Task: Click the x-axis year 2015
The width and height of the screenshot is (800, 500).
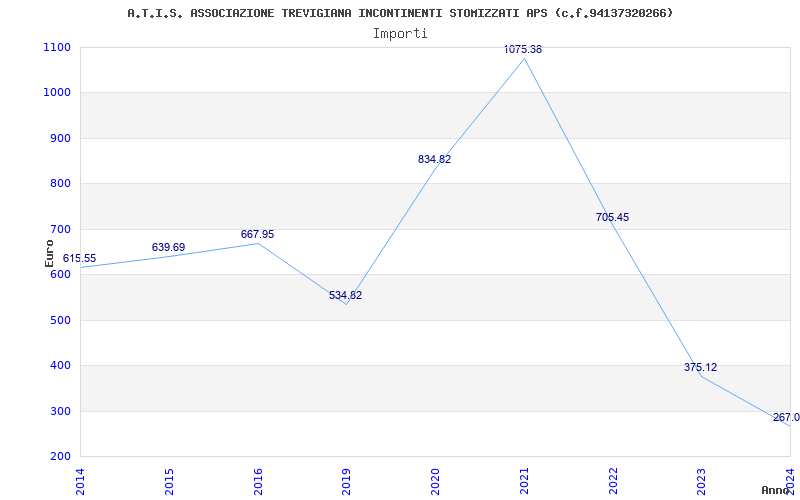Action: (169, 482)
